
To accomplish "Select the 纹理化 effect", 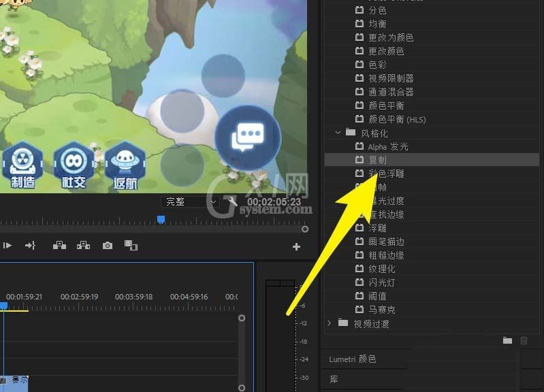I will point(382,269).
